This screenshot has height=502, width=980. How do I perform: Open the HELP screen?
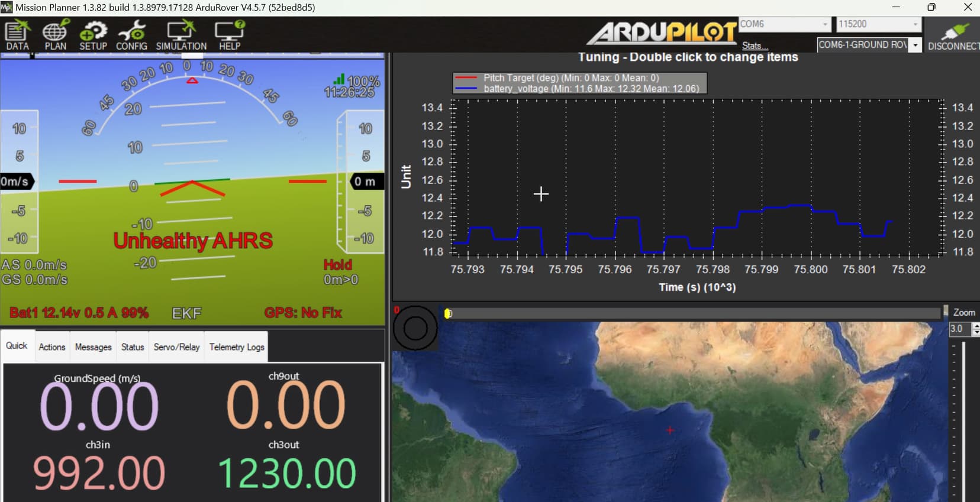(x=230, y=35)
